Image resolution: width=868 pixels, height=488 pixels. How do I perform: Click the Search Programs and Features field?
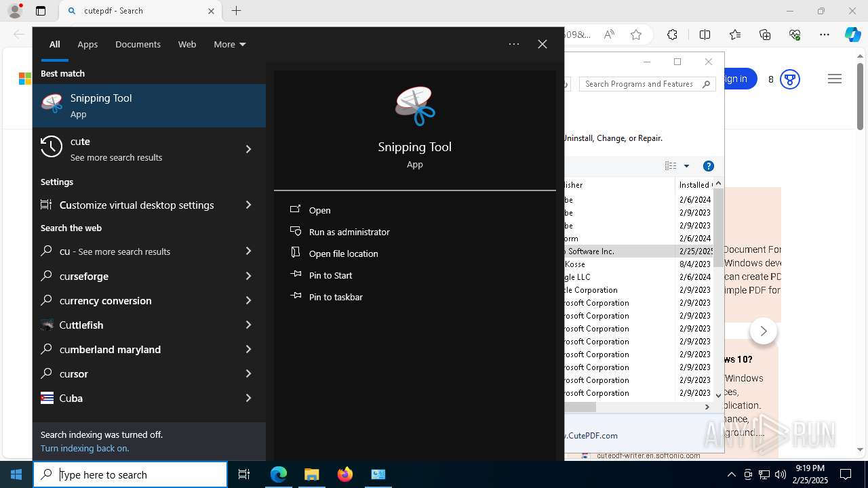(x=648, y=84)
